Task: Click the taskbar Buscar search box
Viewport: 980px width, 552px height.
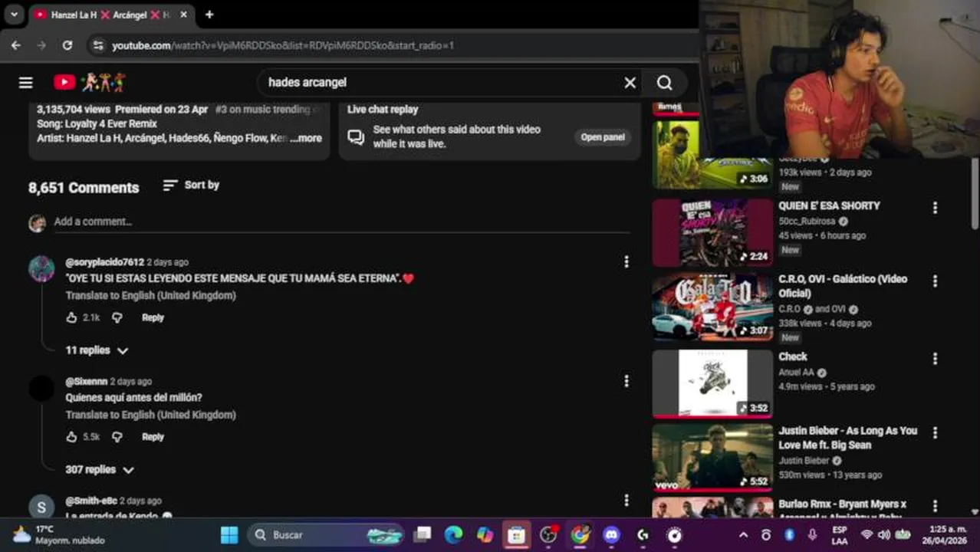Action: tap(326, 534)
